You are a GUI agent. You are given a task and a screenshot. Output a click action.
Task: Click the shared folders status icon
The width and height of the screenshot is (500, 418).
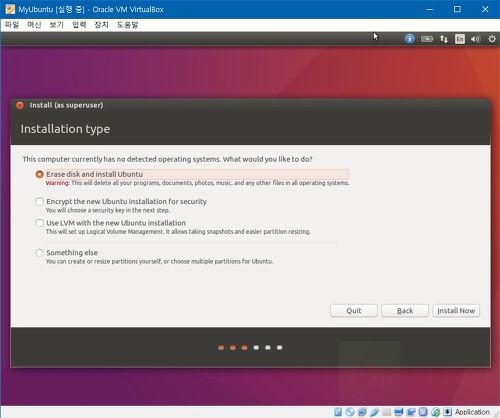click(x=386, y=412)
